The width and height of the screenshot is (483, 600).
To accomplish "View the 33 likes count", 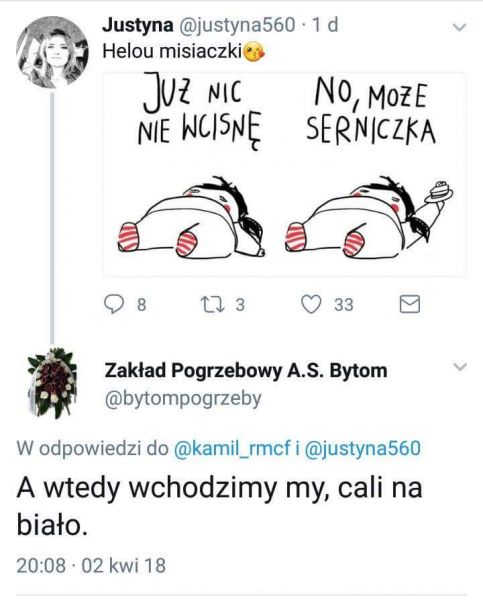I will (344, 305).
